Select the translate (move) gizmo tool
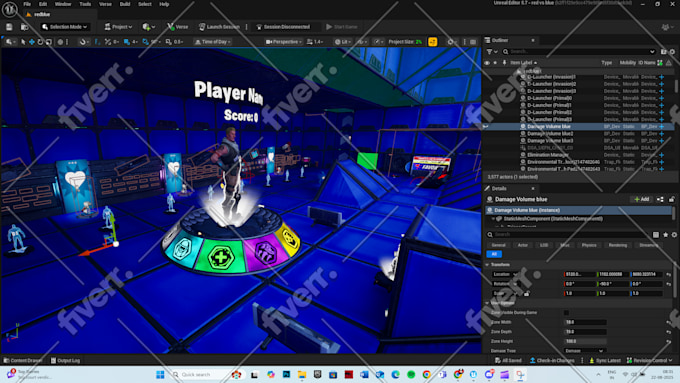Viewport: 680px width, 383px height. tap(32, 42)
